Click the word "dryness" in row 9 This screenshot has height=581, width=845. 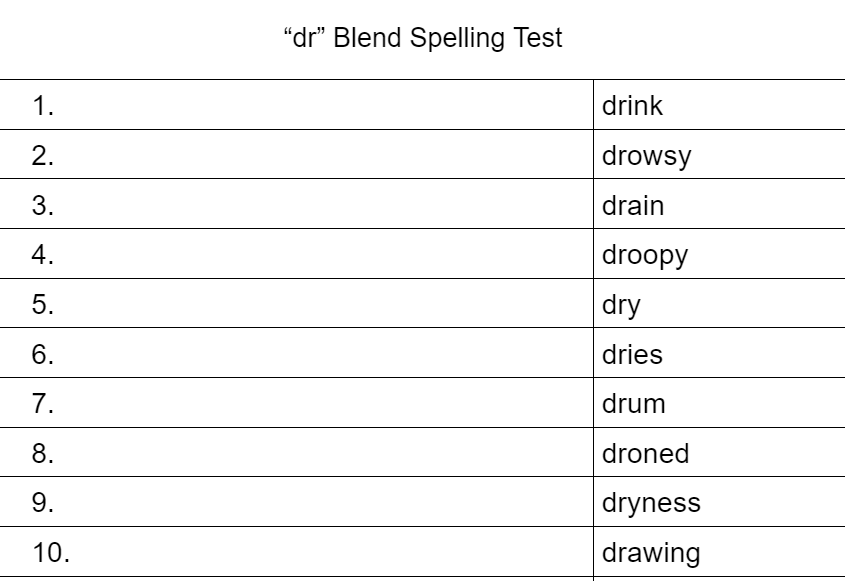[x=651, y=503]
